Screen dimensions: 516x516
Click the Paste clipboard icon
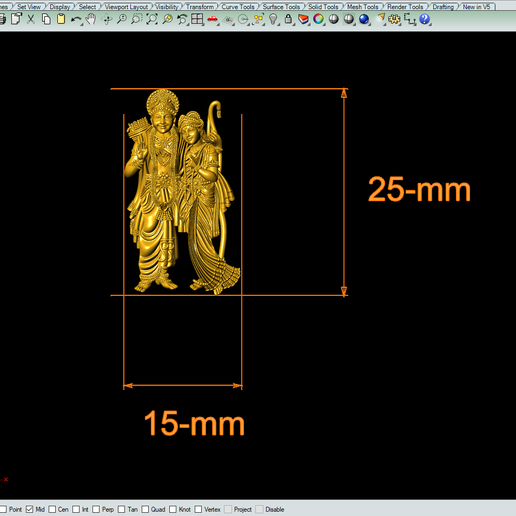pyautogui.click(x=61, y=19)
